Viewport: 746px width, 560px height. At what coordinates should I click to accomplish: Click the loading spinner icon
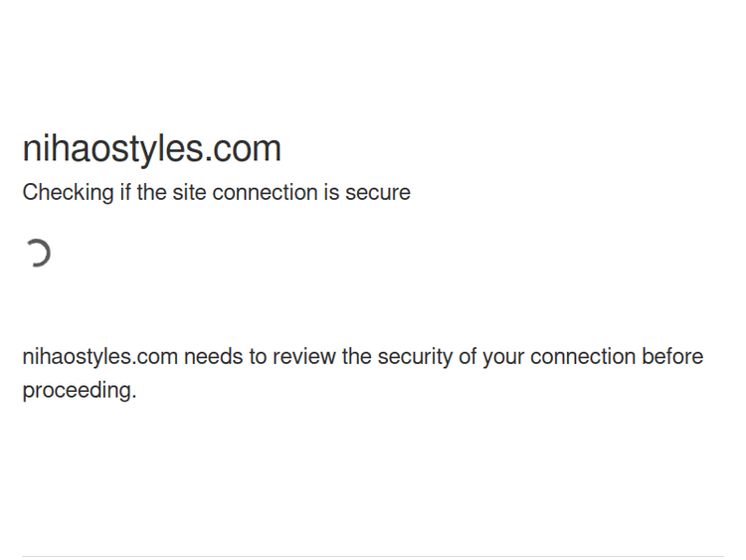pos(38,254)
